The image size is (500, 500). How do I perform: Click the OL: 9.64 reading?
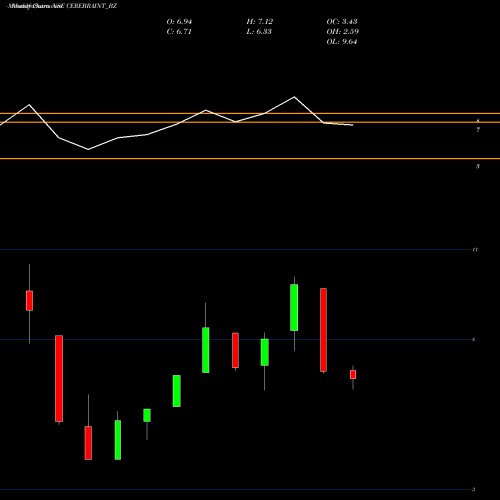point(342,42)
